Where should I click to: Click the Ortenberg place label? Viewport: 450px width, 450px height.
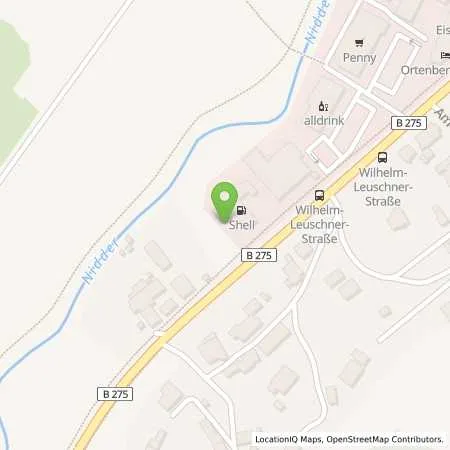click(x=425, y=70)
